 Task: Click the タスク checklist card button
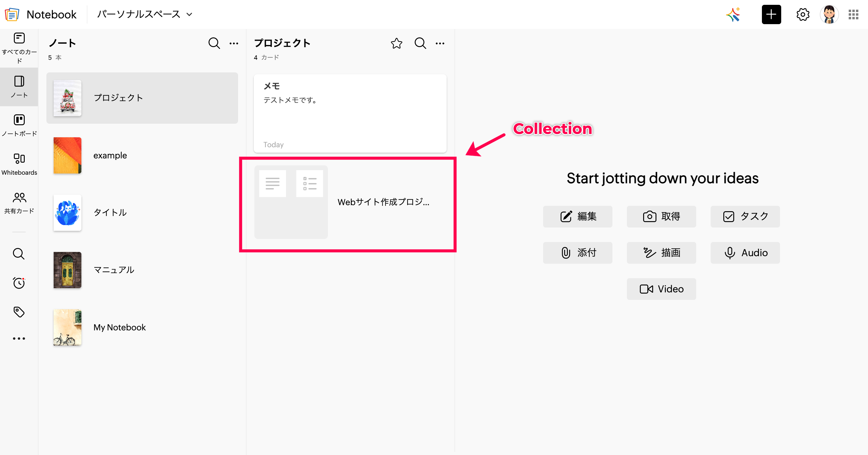point(745,217)
